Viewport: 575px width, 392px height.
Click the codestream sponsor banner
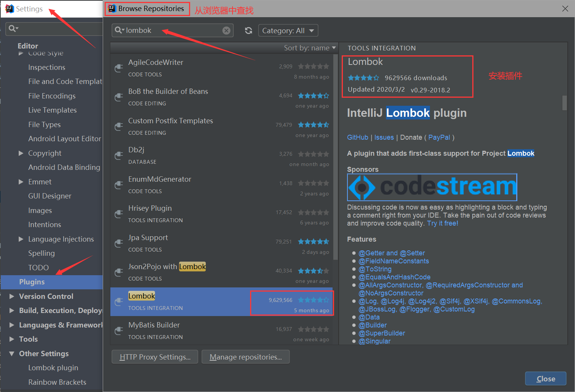pyautogui.click(x=432, y=187)
